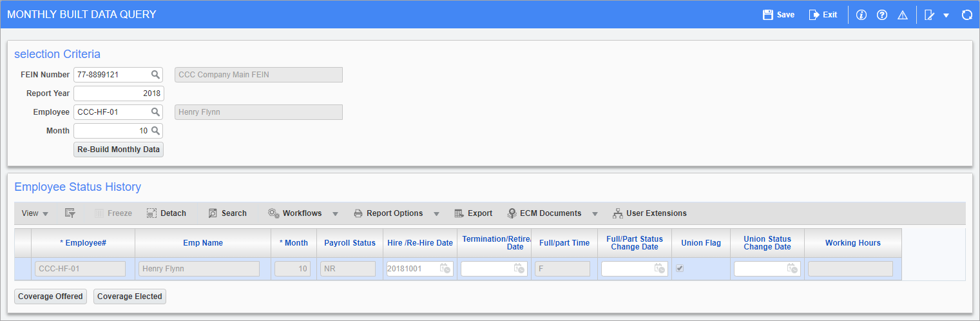Click Detach in the table toolbar
This screenshot has width=980, height=321.
166,213
